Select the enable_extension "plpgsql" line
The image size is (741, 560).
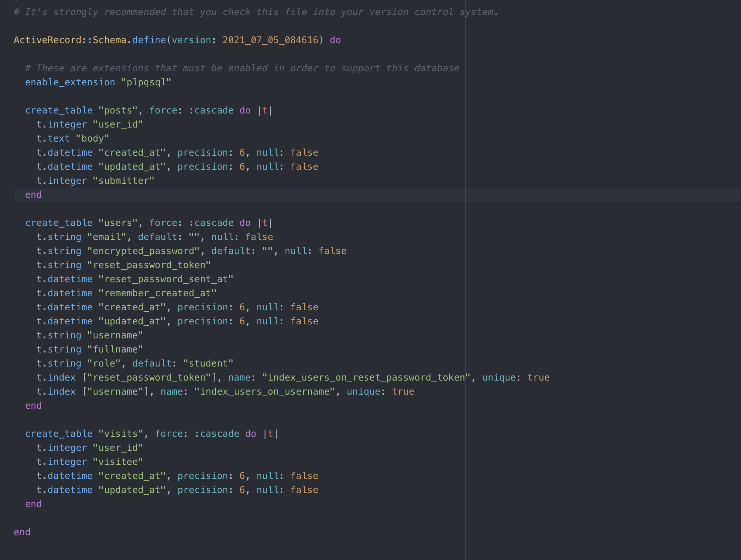click(x=97, y=82)
